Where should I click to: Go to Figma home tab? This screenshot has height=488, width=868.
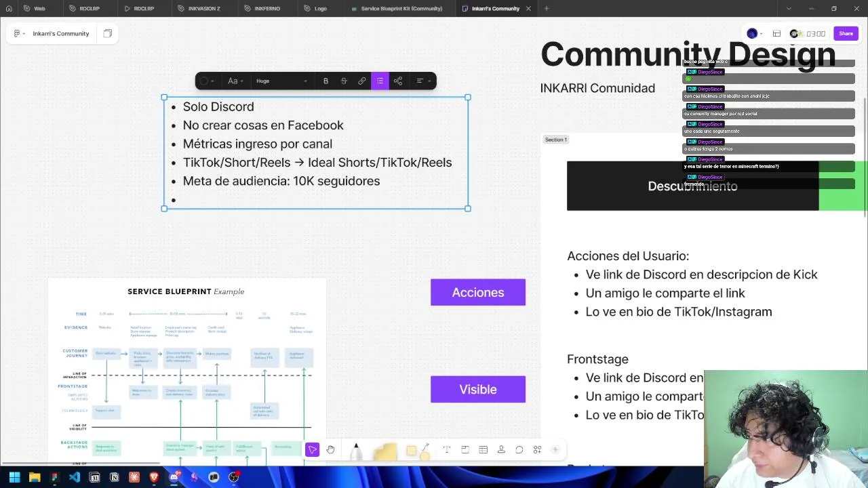tap(9, 9)
